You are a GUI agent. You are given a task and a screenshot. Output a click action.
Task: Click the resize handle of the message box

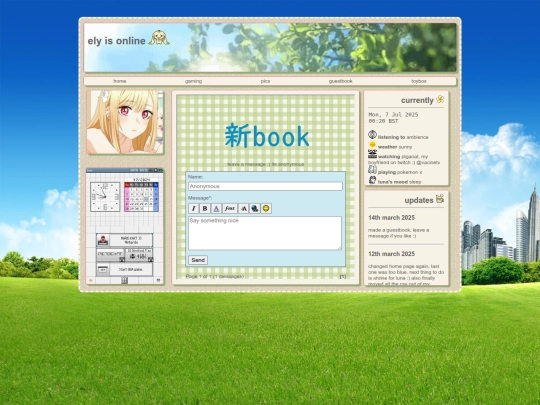click(340, 248)
